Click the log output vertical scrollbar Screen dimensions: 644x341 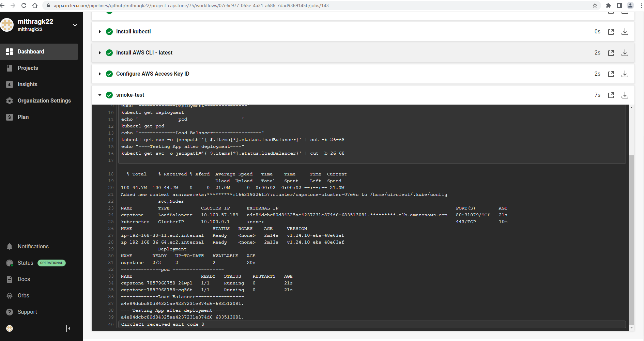coord(631,240)
